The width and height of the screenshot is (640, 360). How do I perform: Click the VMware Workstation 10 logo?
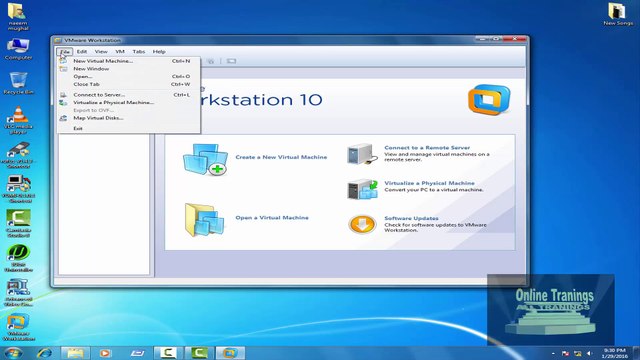click(x=489, y=100)
